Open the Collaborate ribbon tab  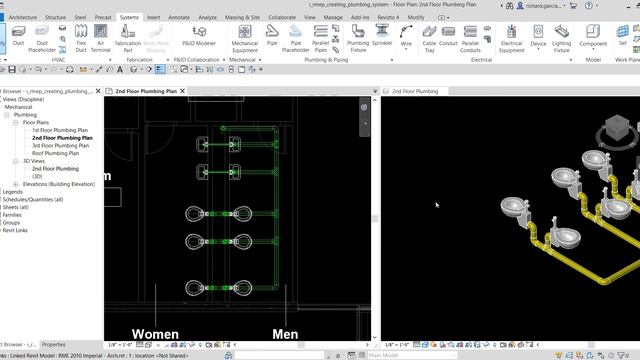tap(282, 17)
